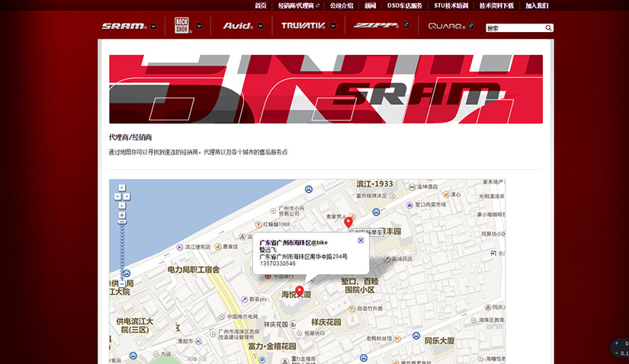Expand the Avid brand dropdown arrow
This screenshot has width=629, height=364.
click(x=260, y=26)
